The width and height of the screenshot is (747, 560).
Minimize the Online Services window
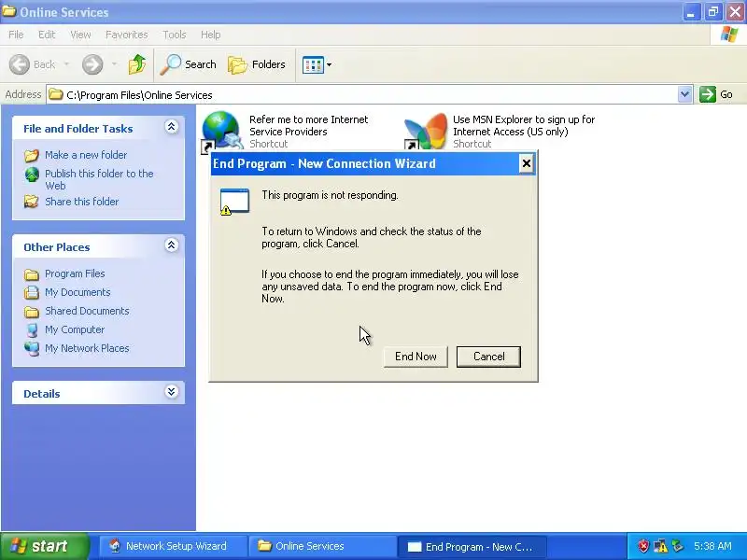[691, 12]
